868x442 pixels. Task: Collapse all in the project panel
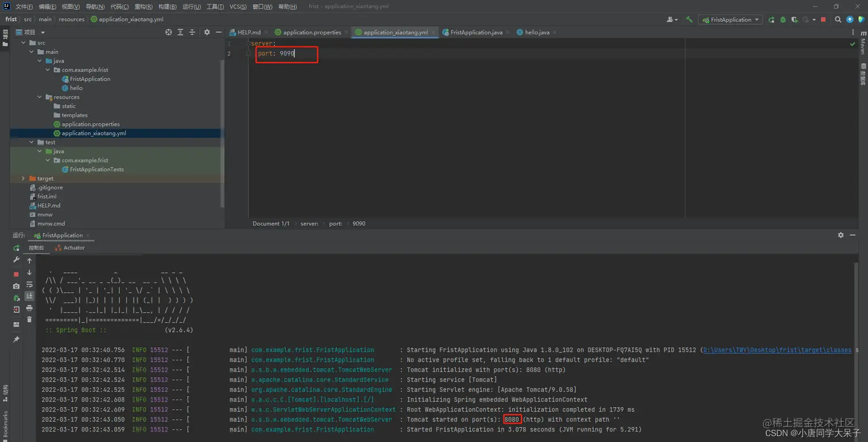(x=192, y=32)
